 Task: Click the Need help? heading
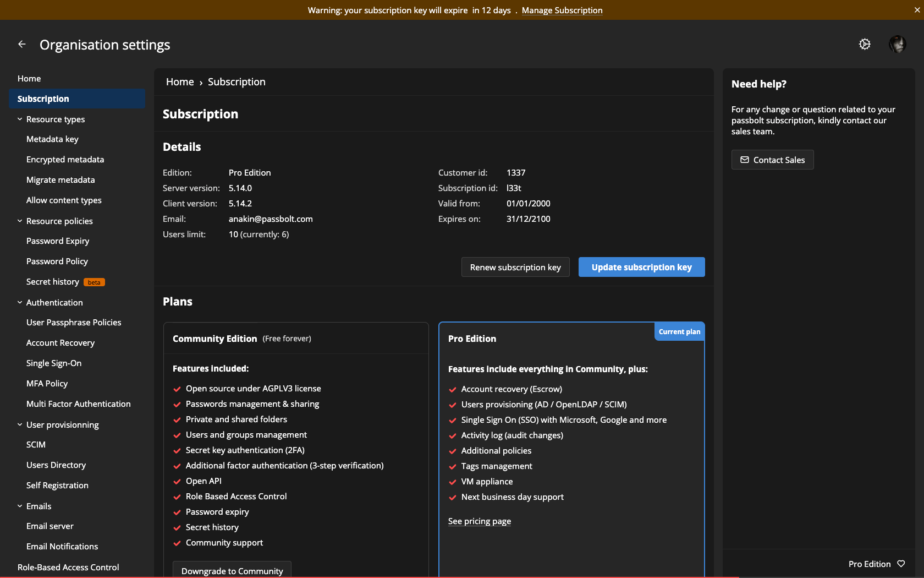(759, 84)
